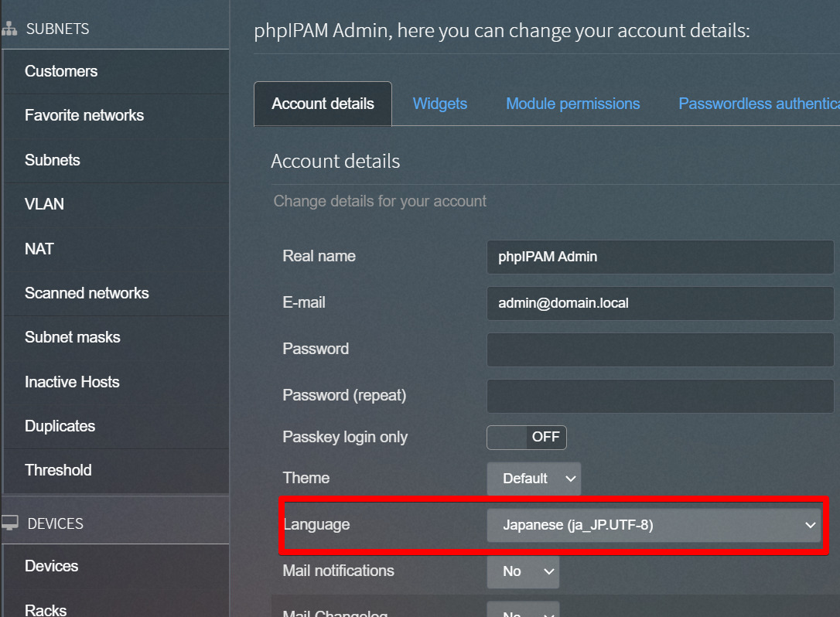Open the Language dropdown showing Japanese
This screenshot has height=617, width=840.
[x=654, y=525]
